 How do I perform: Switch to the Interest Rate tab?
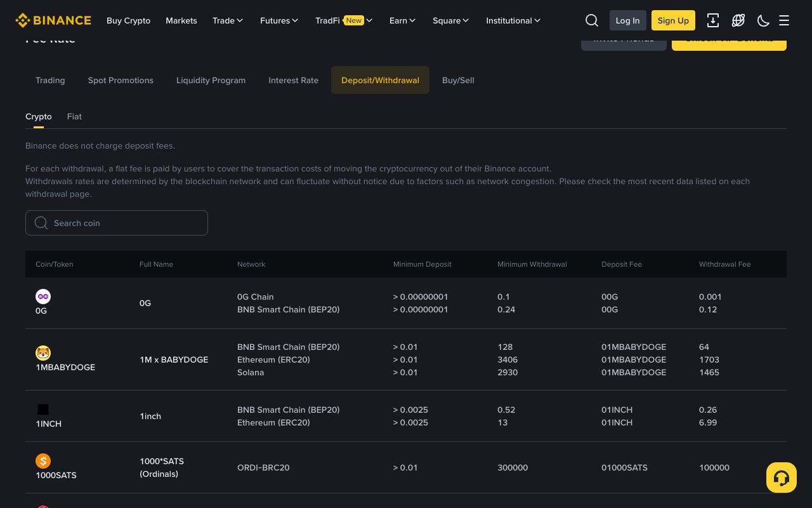tap(294, 80)
